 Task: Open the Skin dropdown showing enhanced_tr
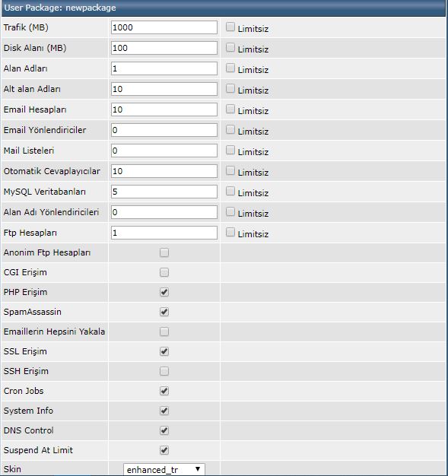pyautogui.click(x=164, y=470)
